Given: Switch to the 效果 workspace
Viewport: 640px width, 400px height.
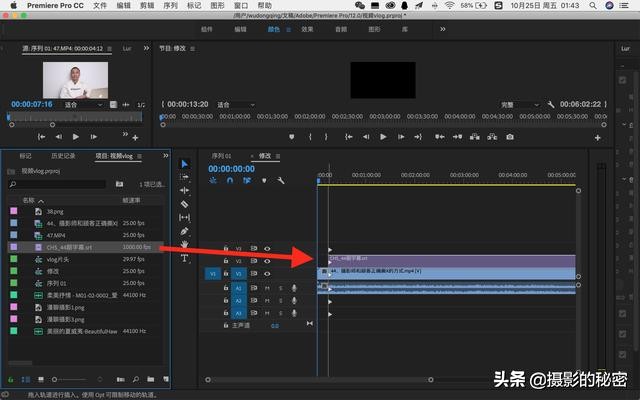Looking at the screenshot, I should click(x=307, y=29).
